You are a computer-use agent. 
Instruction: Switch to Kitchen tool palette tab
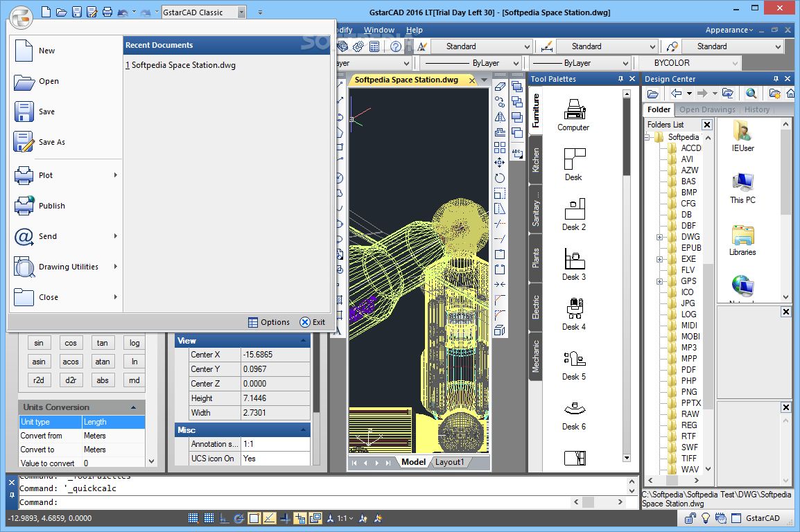536,160
